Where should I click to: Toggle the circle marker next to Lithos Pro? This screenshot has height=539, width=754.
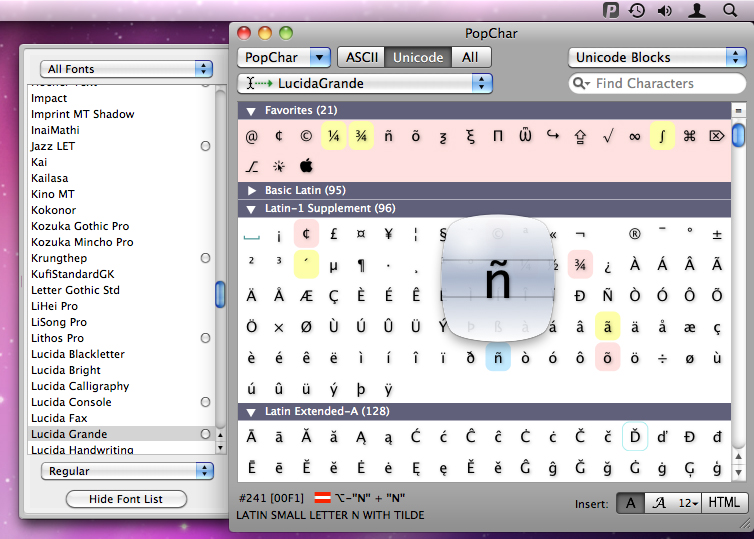pos(205,338)
